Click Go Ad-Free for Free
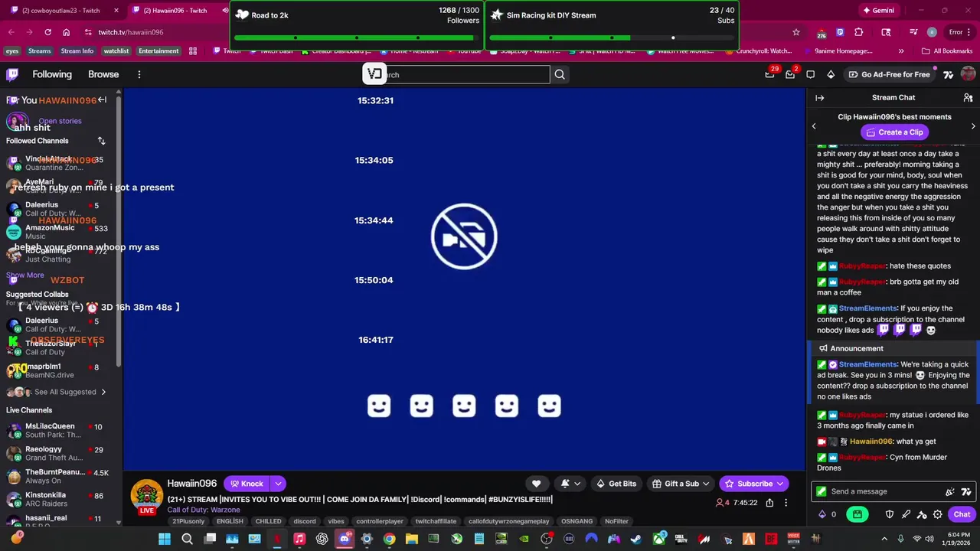Viewport: 980px width, 551px height. (889, 74)
